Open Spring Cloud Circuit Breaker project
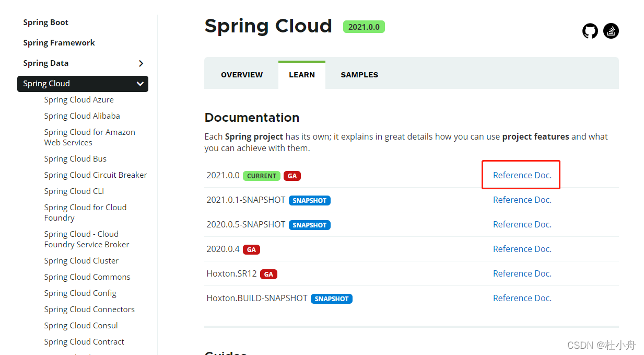 [96, 175]
